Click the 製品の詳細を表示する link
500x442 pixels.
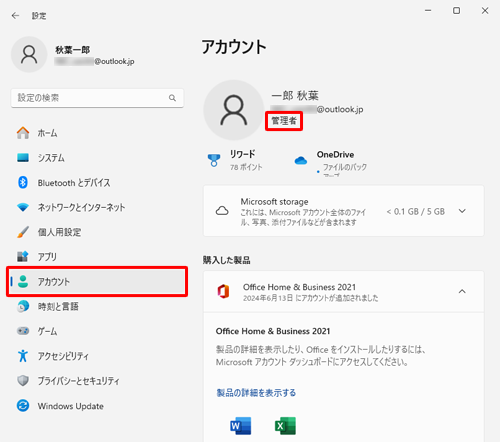256,393
